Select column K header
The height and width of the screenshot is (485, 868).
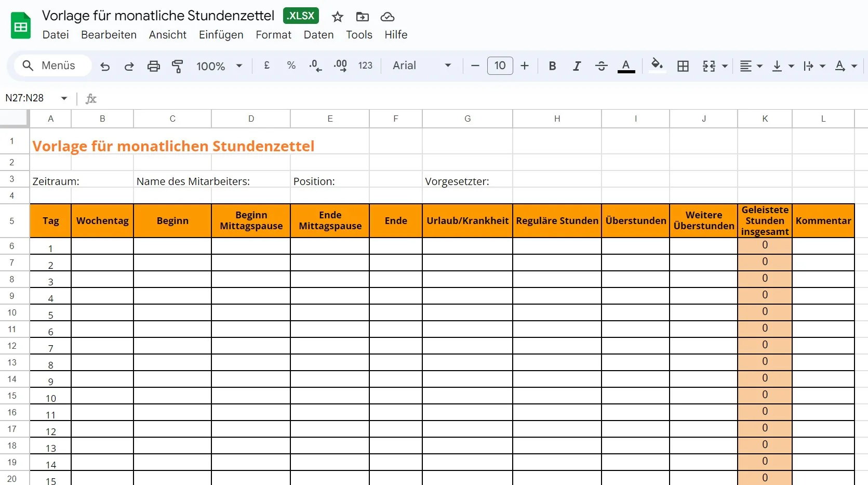765,119
